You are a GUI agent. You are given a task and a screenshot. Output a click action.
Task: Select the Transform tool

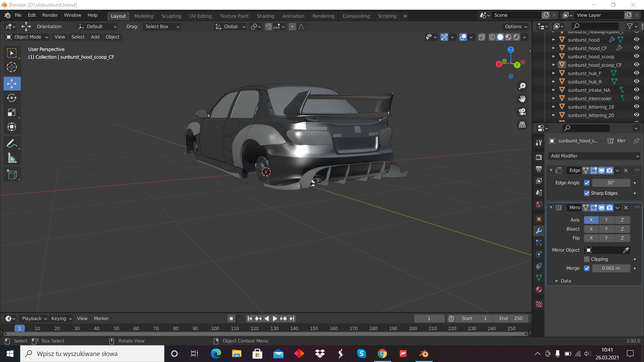click(12, 127)
